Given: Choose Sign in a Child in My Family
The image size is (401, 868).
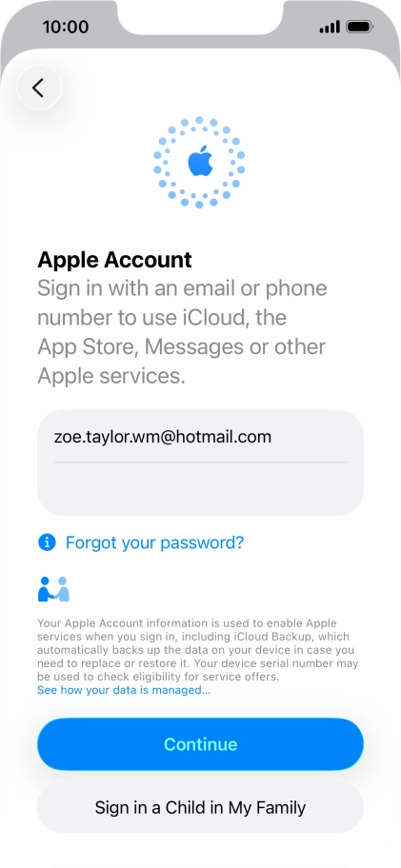Looking at the screenshot, I should (x=200, y=807).
